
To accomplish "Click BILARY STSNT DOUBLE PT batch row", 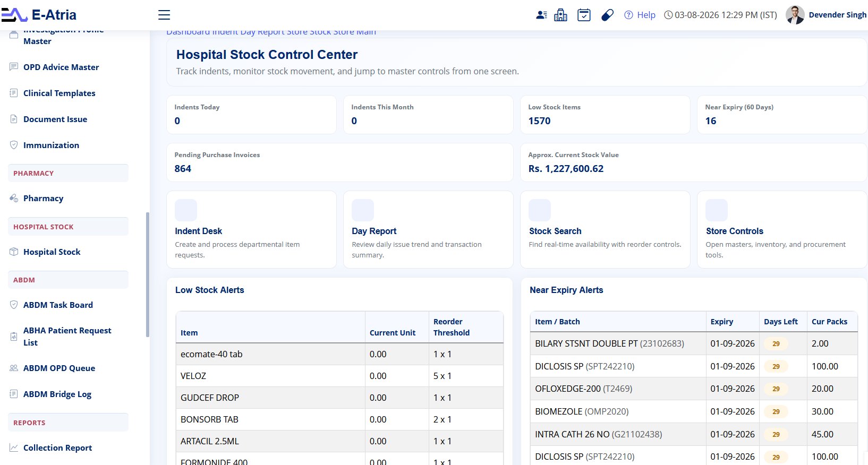I will pos(694,343).
